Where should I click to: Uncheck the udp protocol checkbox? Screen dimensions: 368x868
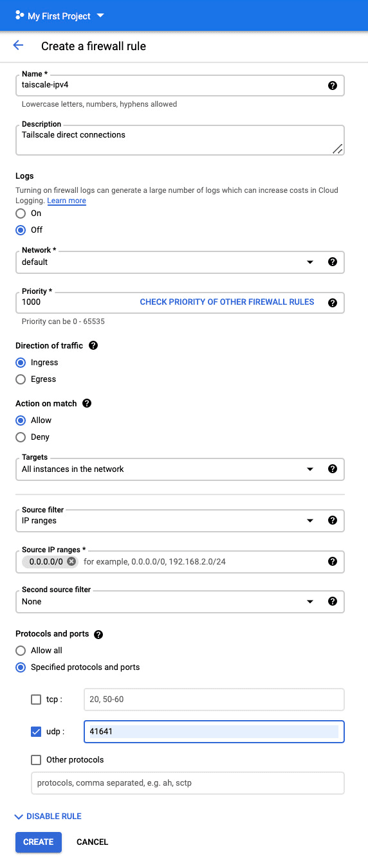(36, 732)
